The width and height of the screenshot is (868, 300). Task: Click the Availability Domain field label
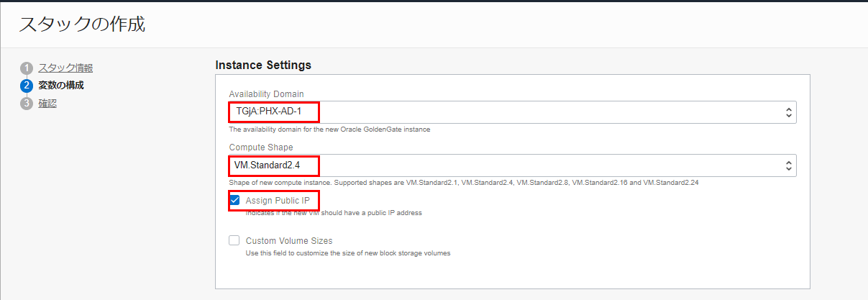pyautogui.click(x=266, y=94)
